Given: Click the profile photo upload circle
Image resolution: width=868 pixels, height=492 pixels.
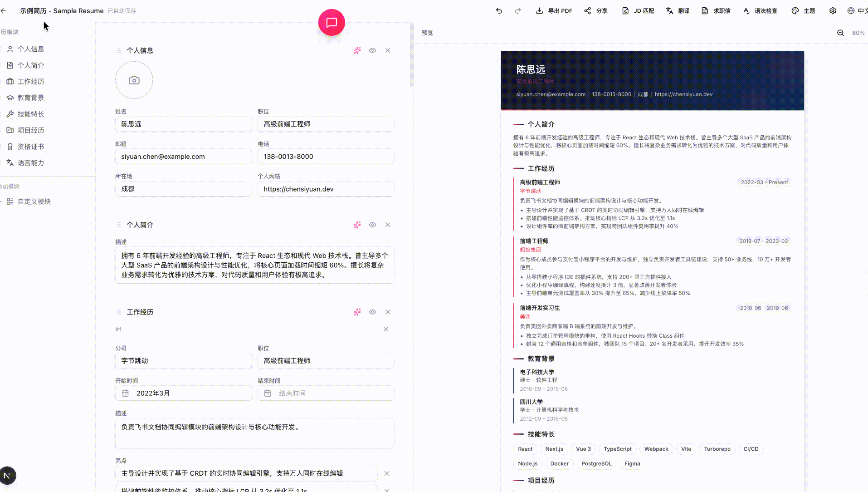Looking at the screenshot, I should coord(134,80).
